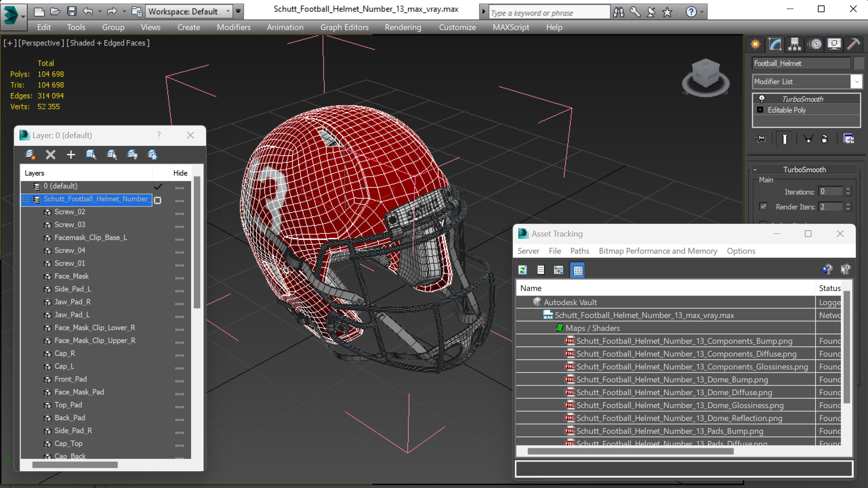Select Schutt_Football_Helmet_Number_13_Dome_Diffuse.png asset
The height and width of the screenshot is (488, 868).
674,392
